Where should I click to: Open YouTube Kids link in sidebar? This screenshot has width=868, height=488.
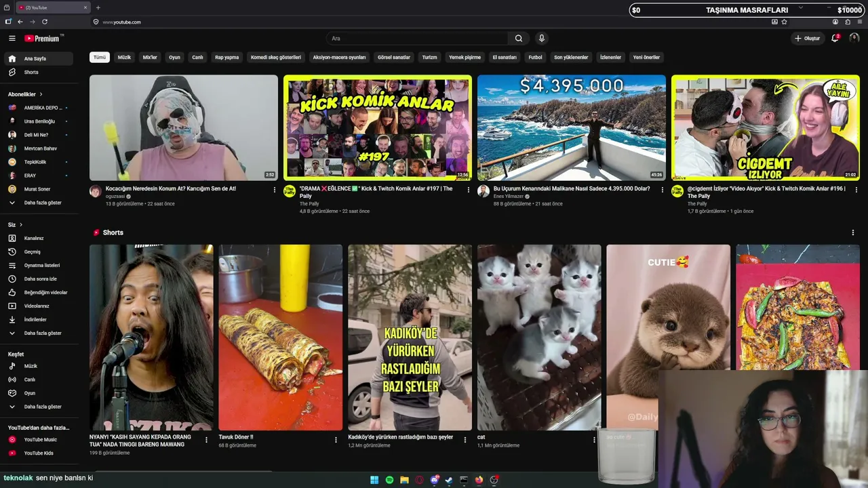[x=40, y=453]
